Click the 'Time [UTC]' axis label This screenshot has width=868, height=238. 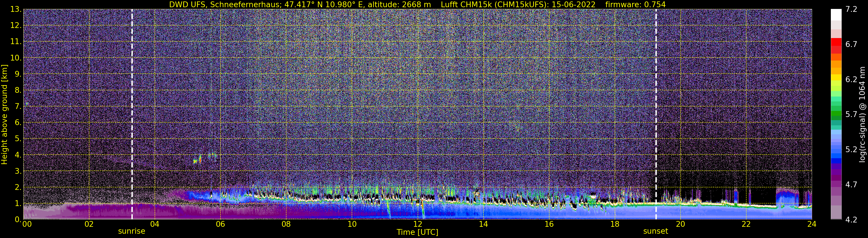click(417, 232)
